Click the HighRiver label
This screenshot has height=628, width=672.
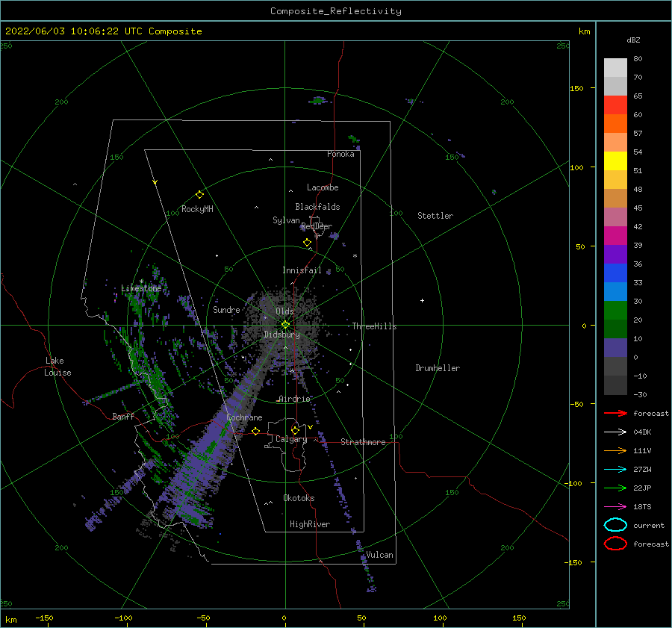(310, 524)
